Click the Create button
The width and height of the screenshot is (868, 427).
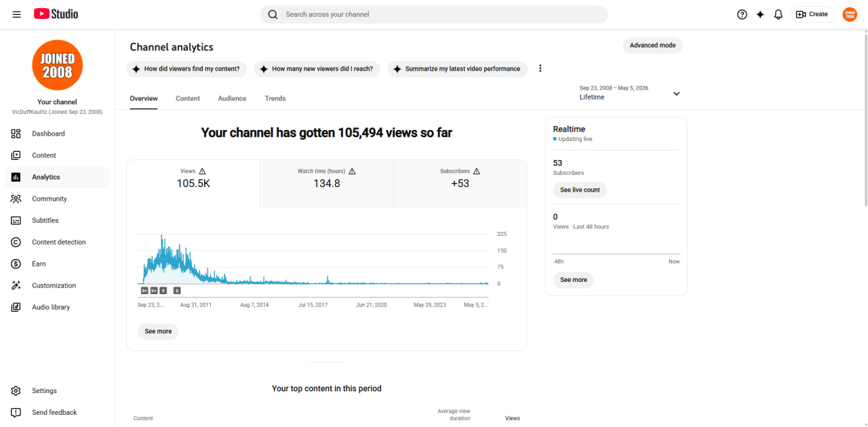pyautogui.click(x=812, y=14)
